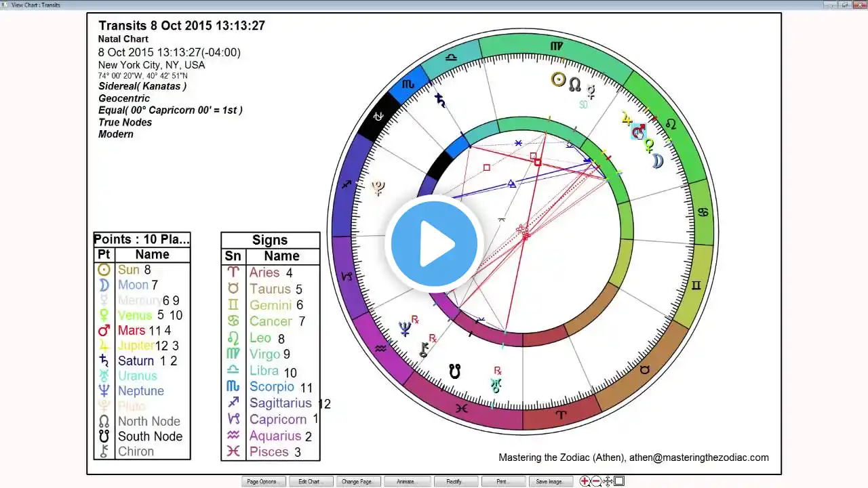The image size is (868, 488).
Task: Click the Pluto glyph in the chart wheel
Action: pos(378,188)
